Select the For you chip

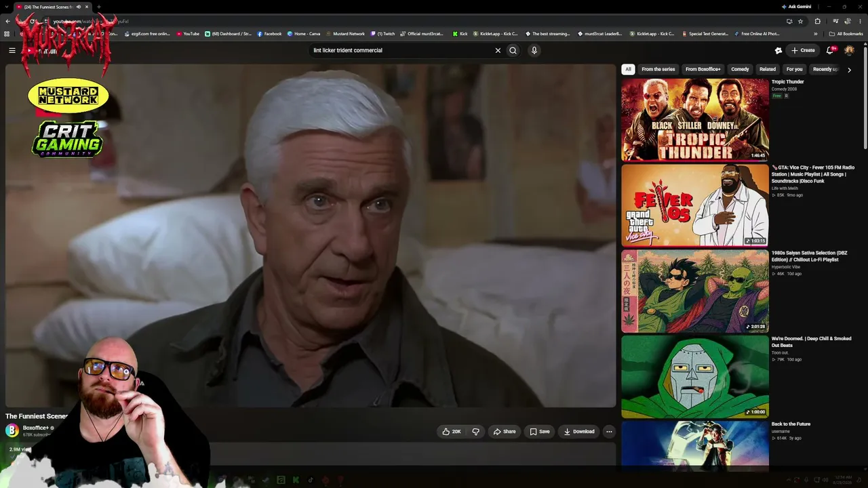click(794, 69)
